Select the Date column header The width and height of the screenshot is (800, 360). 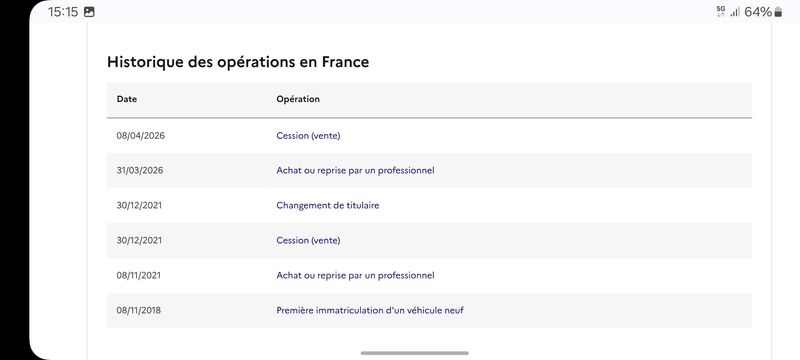click(x=127, y=99)
